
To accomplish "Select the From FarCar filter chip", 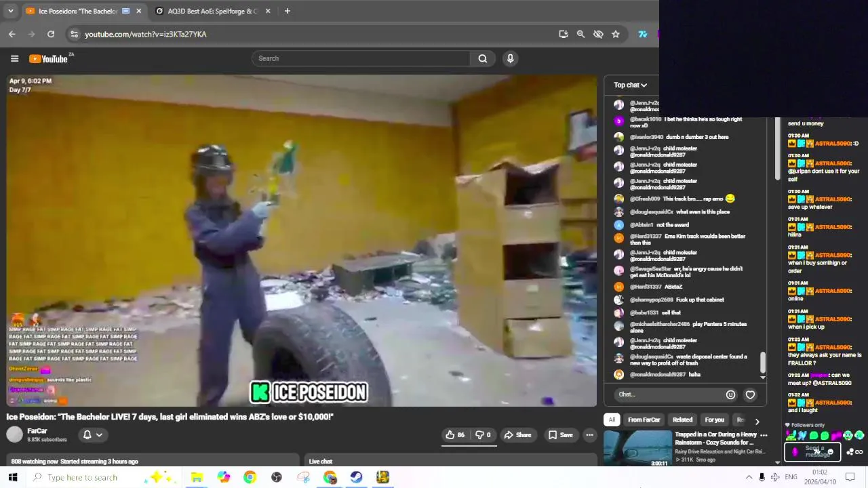I will tap(644, 420).
